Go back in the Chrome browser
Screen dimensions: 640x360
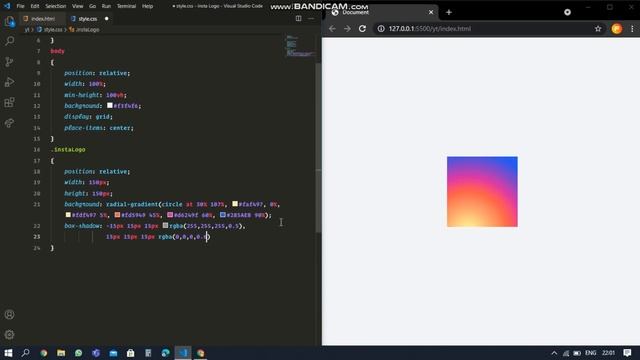(x=332, y=29)
